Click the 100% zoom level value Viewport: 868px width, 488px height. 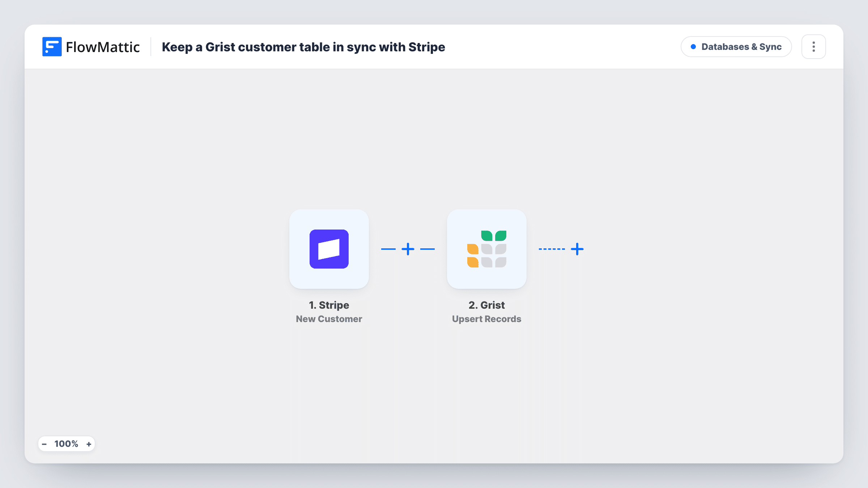click(x=66, y=444)
